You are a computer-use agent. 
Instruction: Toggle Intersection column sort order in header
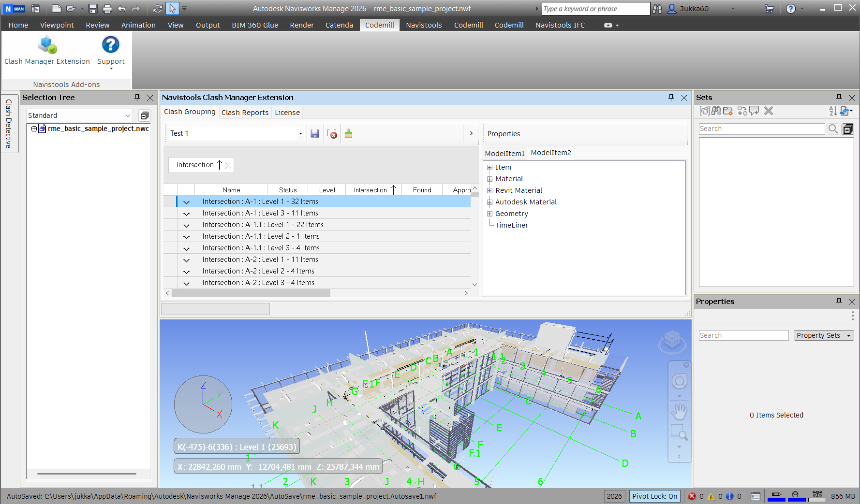[x=374, y=190]
